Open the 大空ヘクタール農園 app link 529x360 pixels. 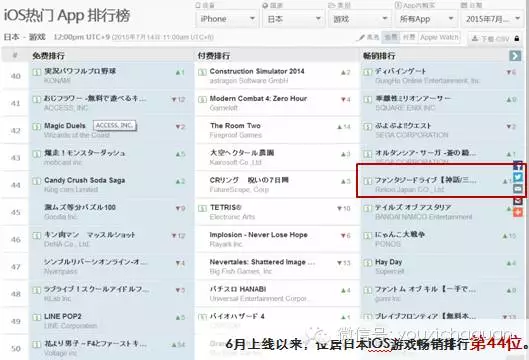pos(242,153)
